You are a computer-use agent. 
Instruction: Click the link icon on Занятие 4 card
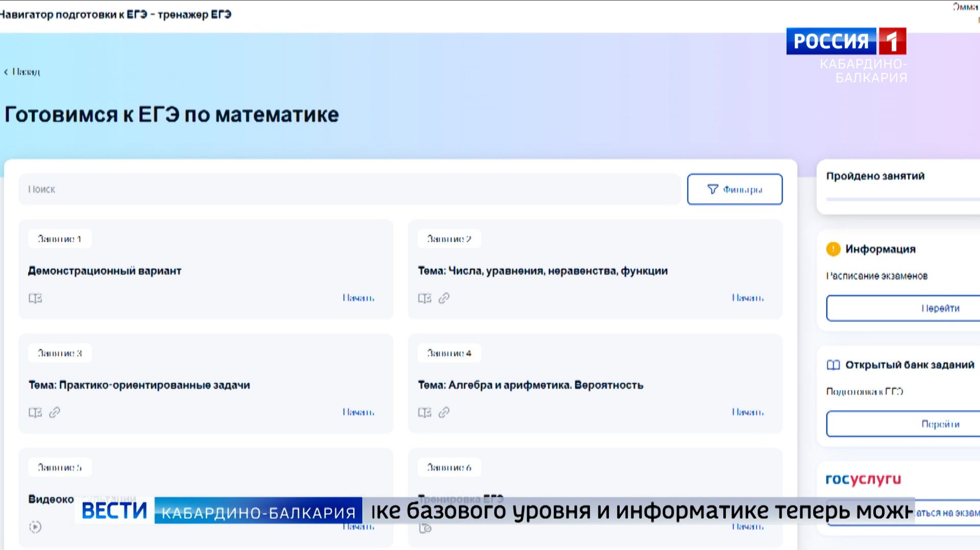[445, 412]
